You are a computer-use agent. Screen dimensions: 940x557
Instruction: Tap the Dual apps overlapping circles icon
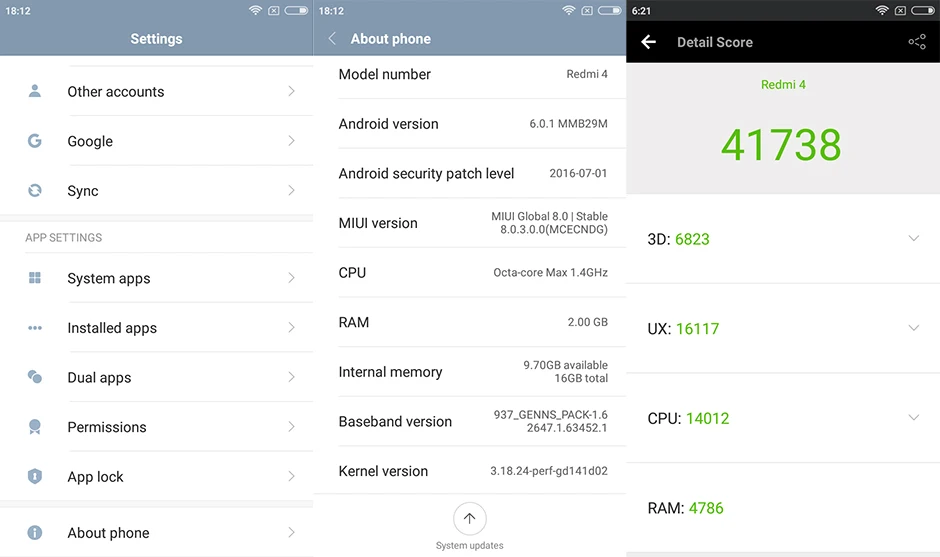35,377
